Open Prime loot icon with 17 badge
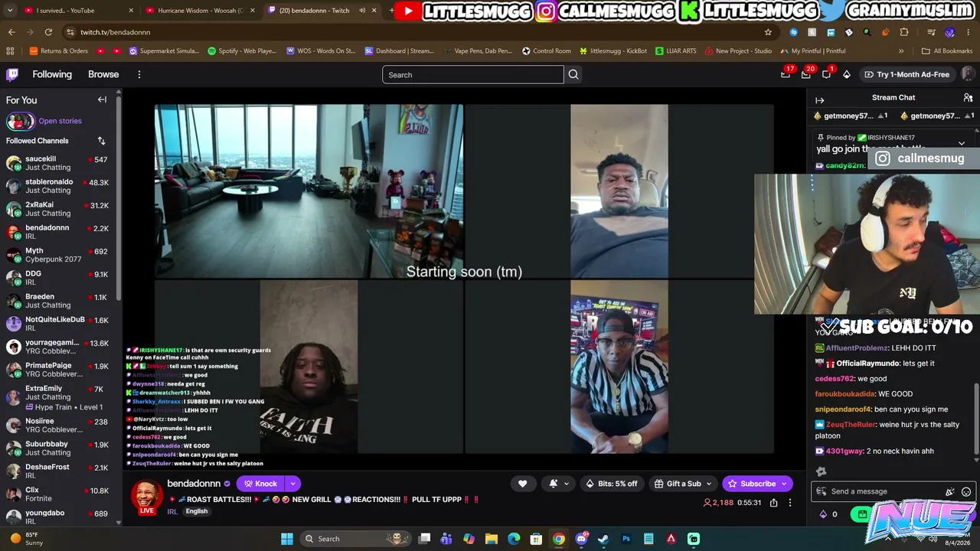 (786, 74)
